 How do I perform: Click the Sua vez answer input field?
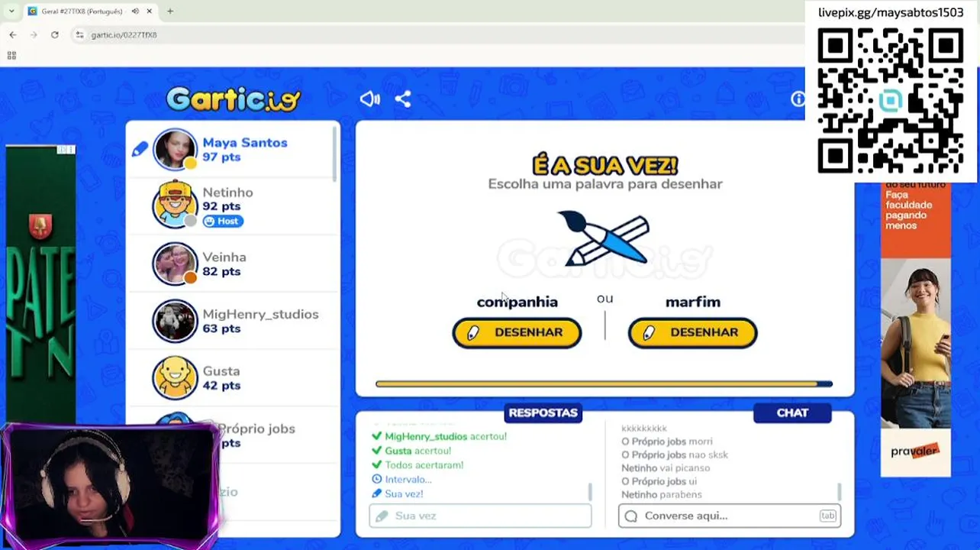(x=480, y=516)
